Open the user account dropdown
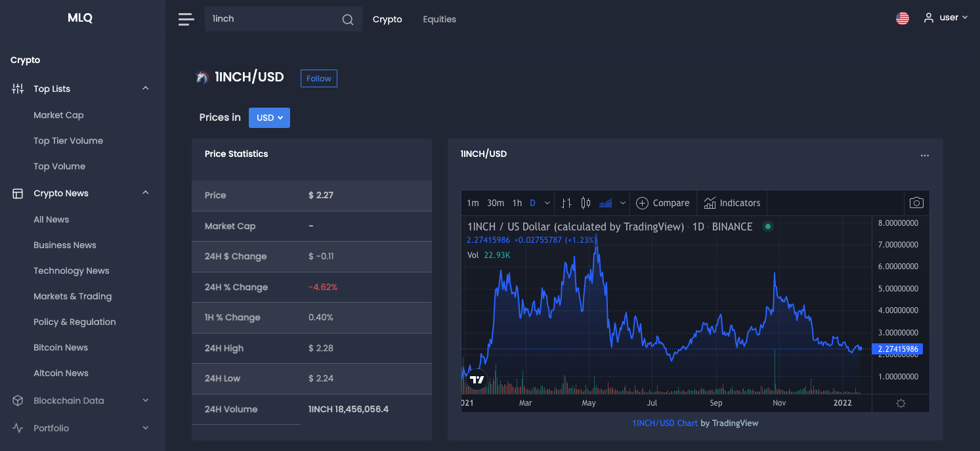This screenshot has height=451, width=980. coord(946,18)
